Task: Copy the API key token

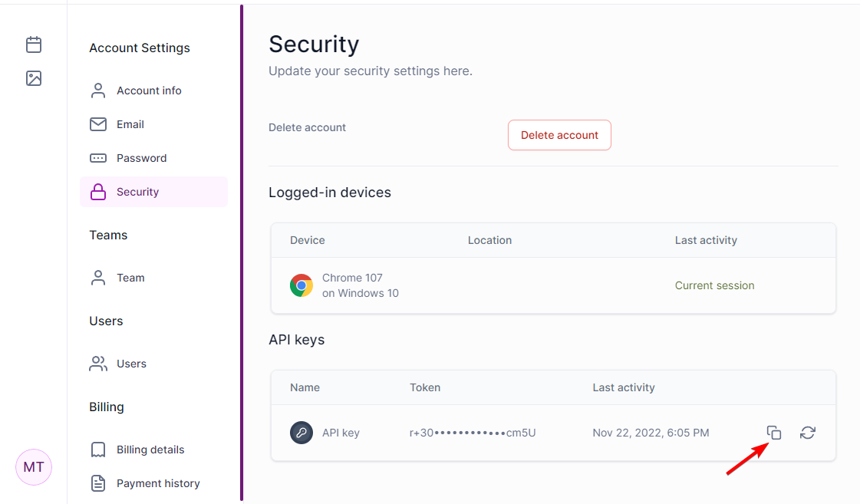Action: point(774,433)
